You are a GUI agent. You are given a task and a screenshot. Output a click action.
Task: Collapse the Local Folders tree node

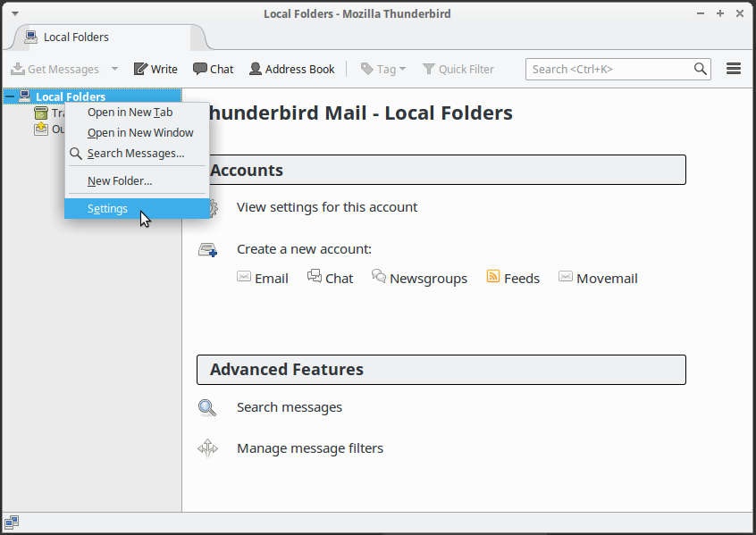[x=10, y=96]
